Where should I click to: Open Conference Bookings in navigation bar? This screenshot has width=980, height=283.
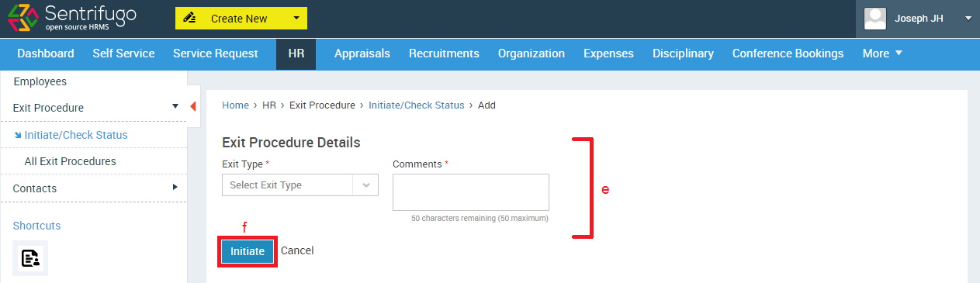[788, 53]
